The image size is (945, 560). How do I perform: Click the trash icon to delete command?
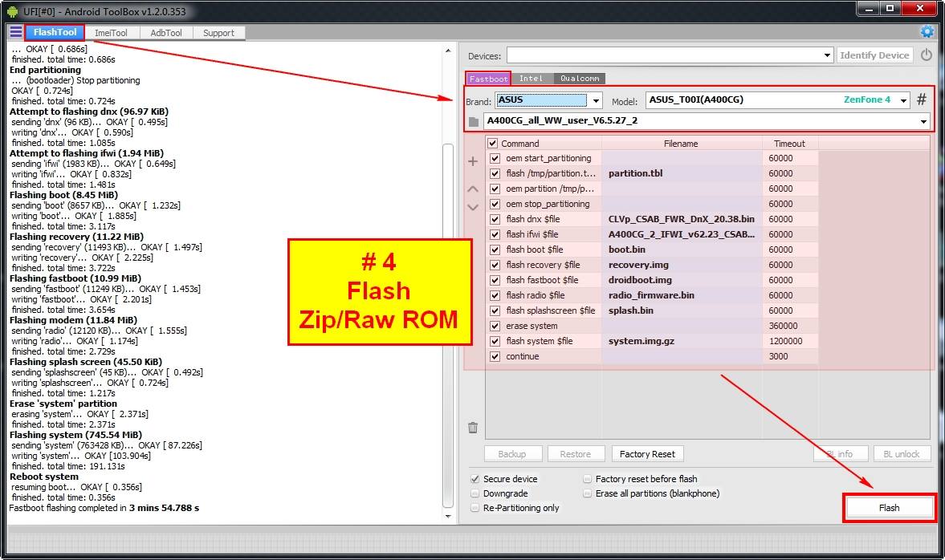(473, 428)
